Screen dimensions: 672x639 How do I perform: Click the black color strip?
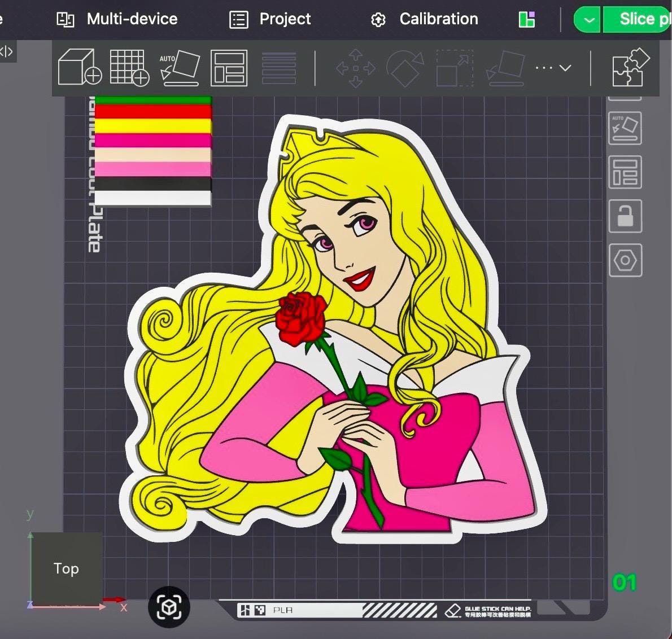pos(153,183)
